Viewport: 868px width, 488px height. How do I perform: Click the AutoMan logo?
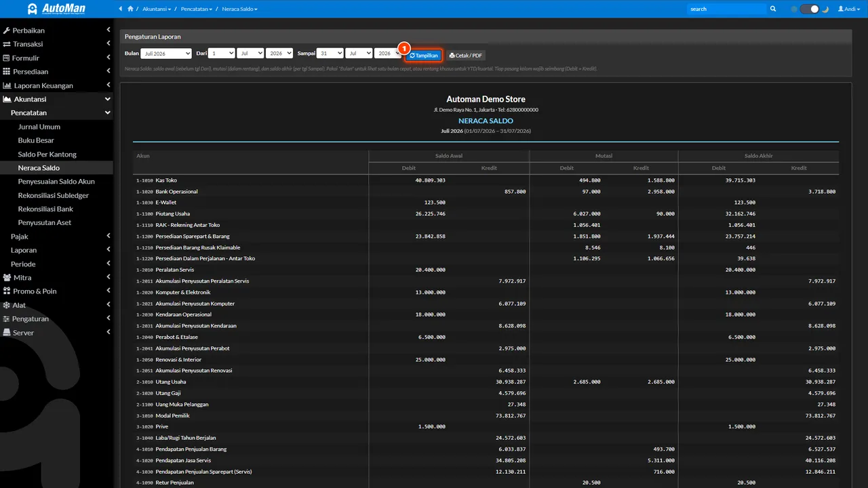point(56,9)
